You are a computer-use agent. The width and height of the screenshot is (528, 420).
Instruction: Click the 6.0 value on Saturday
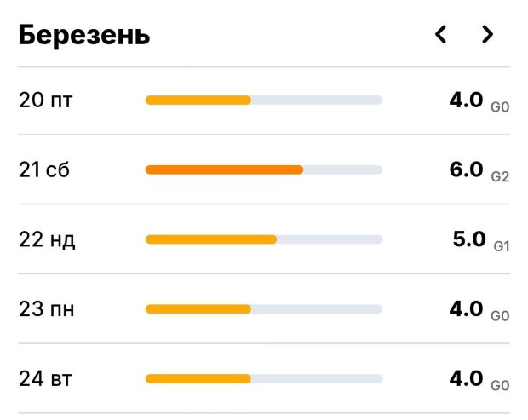466,169
